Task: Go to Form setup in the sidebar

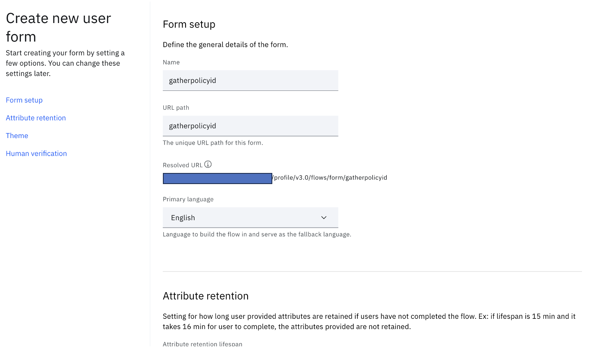Action: click(24, 100)
